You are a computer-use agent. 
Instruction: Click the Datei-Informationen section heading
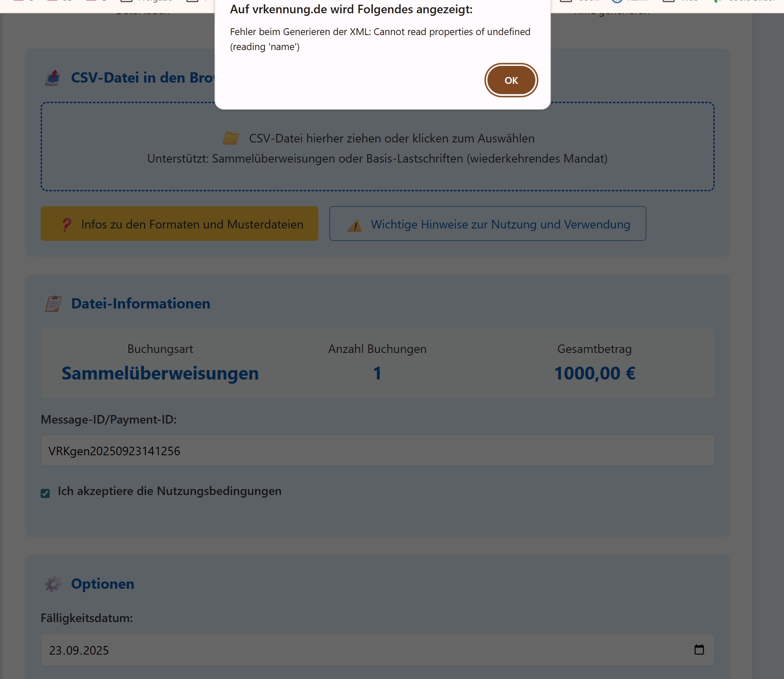pos(140,304)
